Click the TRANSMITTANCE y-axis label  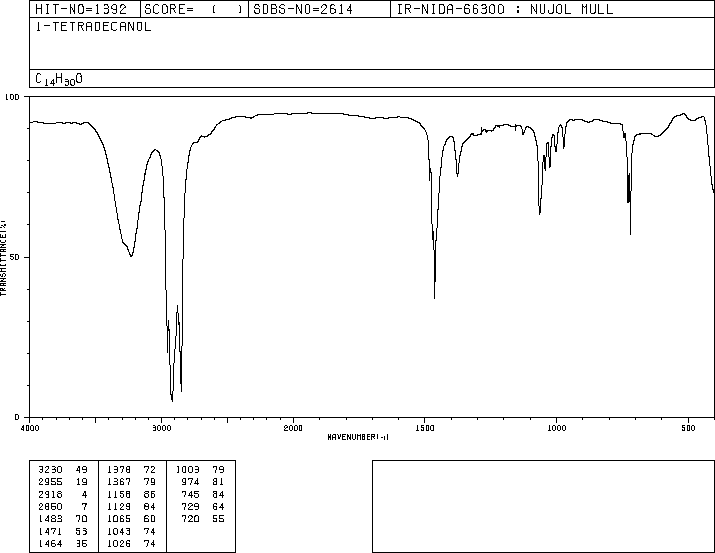tap(5, 257)
